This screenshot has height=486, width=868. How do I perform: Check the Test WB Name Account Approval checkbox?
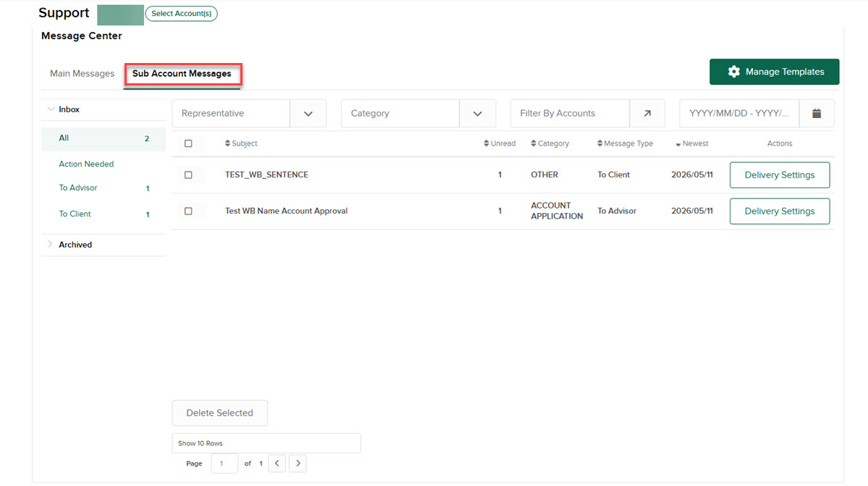188,211
